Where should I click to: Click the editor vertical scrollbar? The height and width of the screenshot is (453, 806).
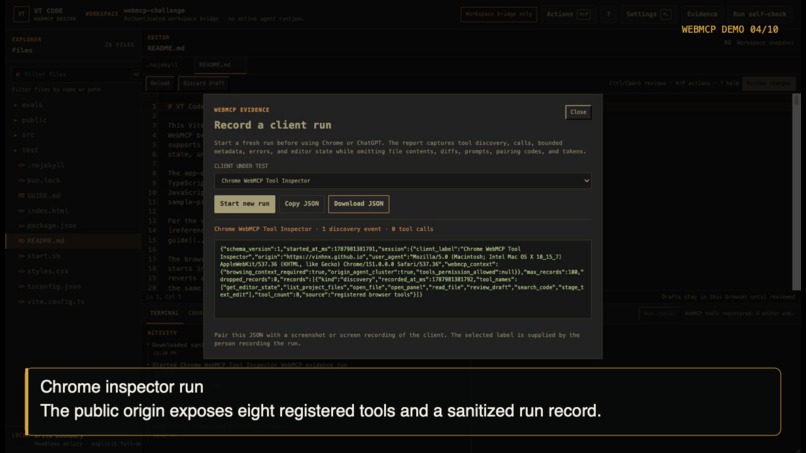796,192
